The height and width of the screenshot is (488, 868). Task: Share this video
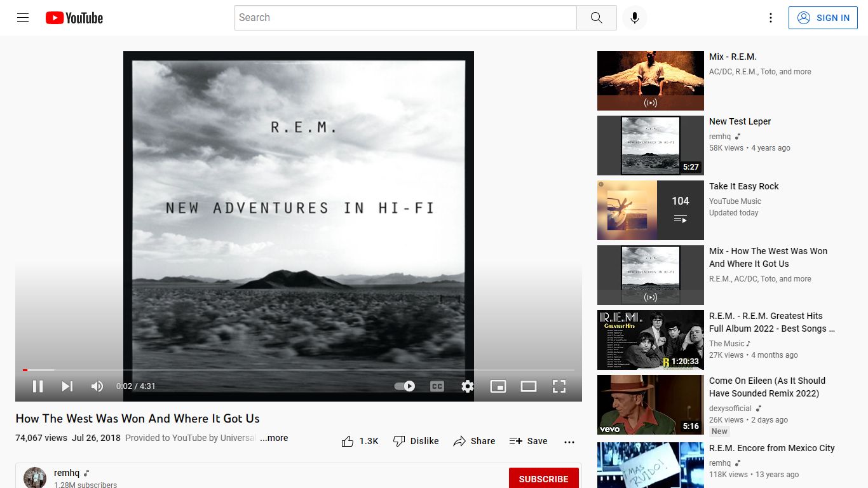474,441
